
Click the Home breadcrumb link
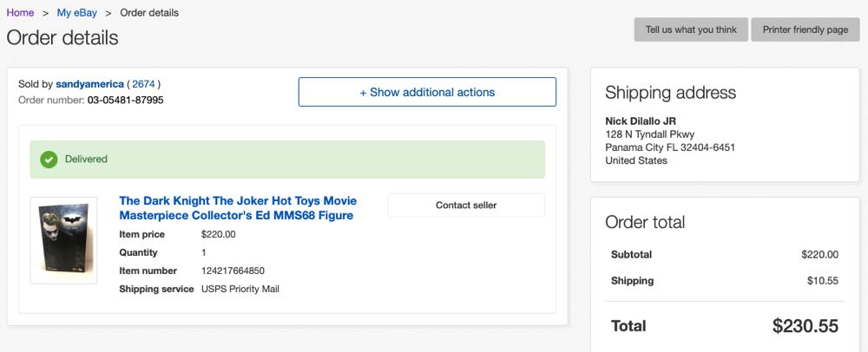20,13
